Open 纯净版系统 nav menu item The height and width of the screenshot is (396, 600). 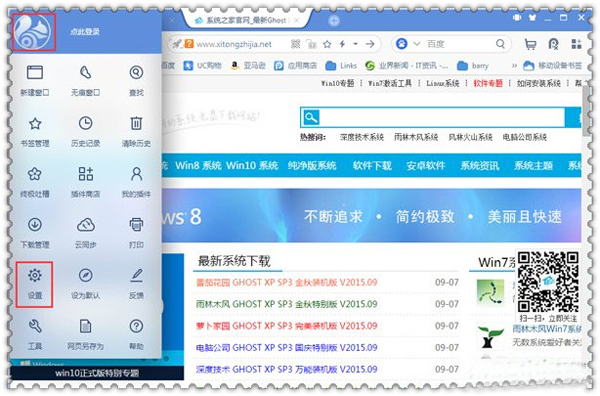(312, 165)
